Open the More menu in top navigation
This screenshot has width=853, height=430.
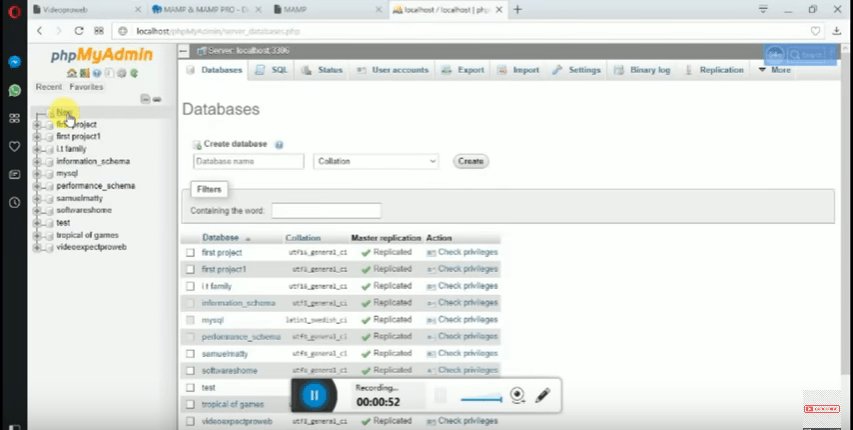point(775,70)
